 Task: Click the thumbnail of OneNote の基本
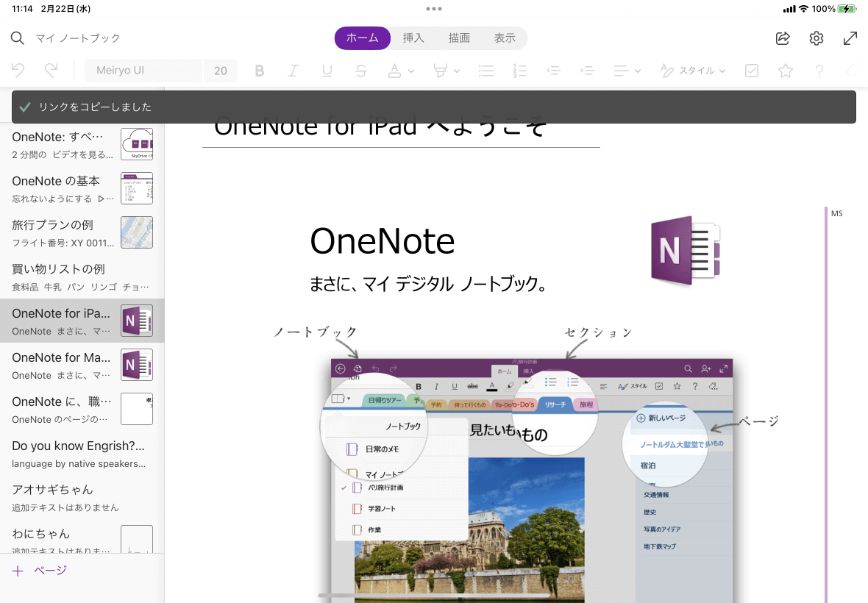pos(137,188)
